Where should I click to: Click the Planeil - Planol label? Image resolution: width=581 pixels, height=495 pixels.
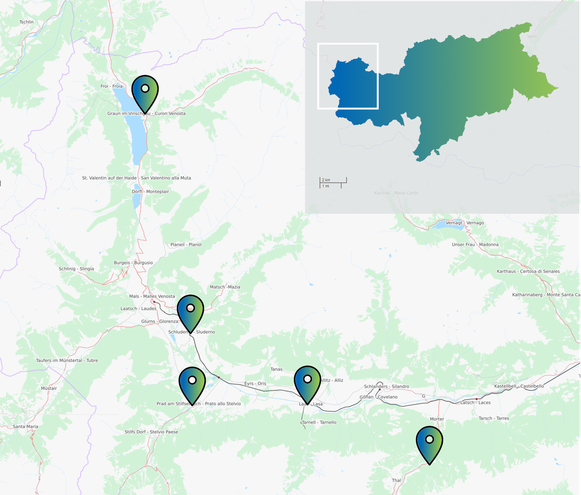pyautogui.click(x=186, y=245)
